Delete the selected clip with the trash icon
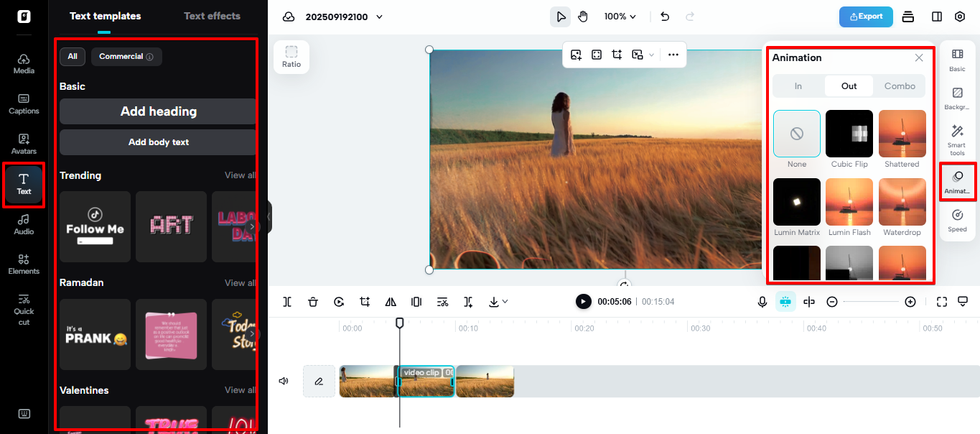 point(313,301)
